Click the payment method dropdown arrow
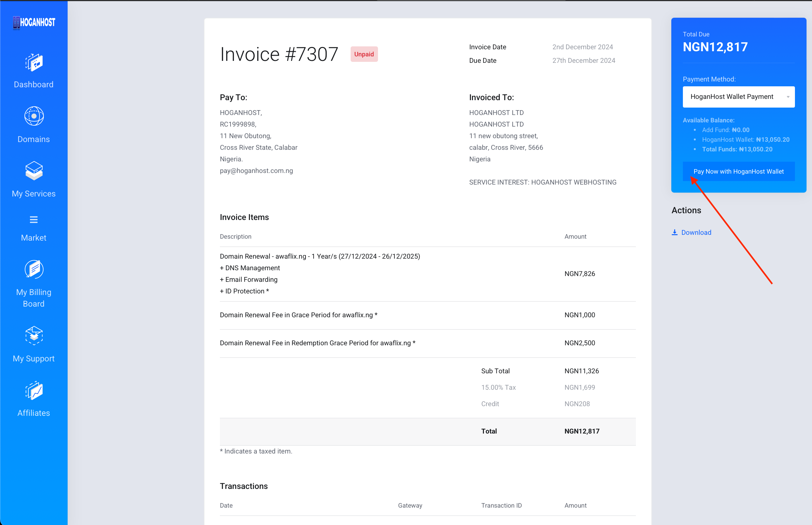The image size is (812, 525). coord(788,97)
